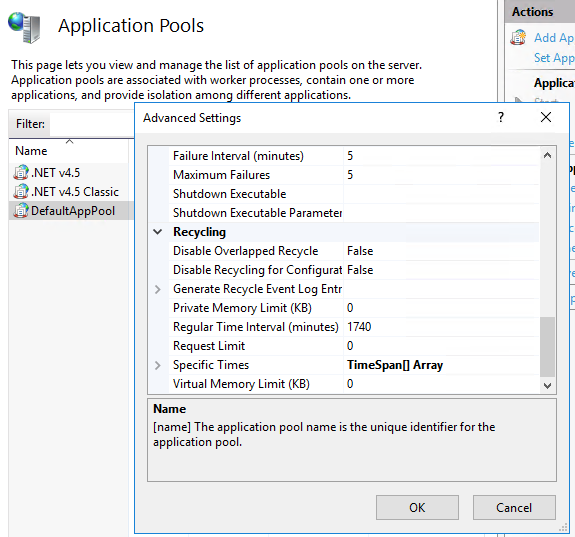Expand Generate Recycle Event Log Entry
This screenshot has height=537, width=575.
click(158, 289)
